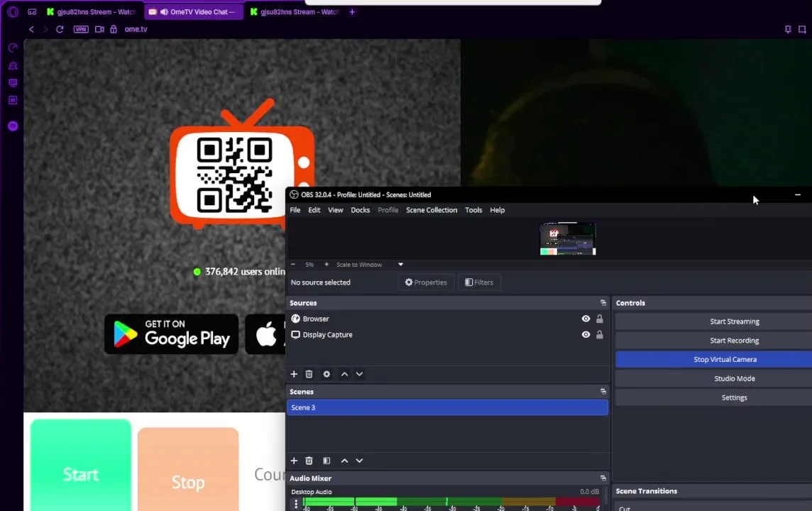Click speed gauge icon in browser sidebar
The width and height of the screenshot is (812, 511).
13,48
